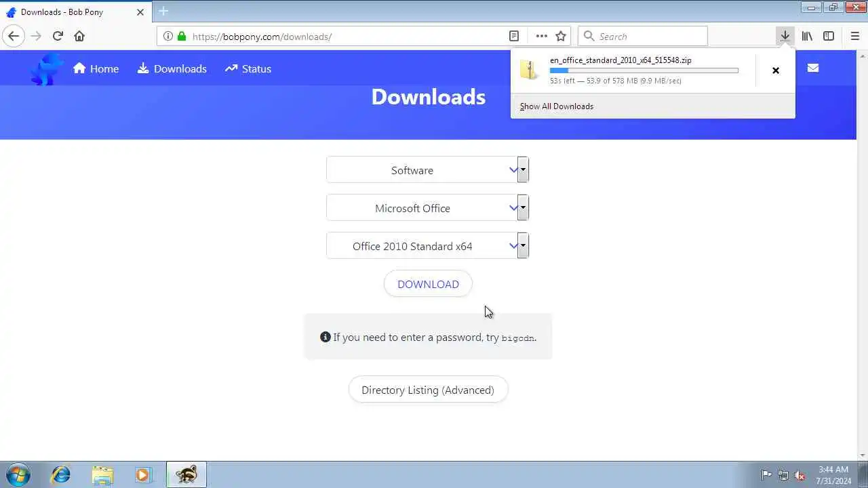Click the green padlock security icon
This screenshot has height=488, width=868.
click(x=182, y=36)
